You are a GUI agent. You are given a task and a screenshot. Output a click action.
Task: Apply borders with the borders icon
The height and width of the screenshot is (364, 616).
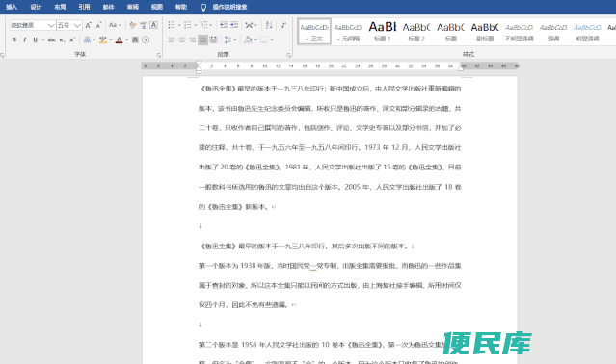(x=264, y=39)
